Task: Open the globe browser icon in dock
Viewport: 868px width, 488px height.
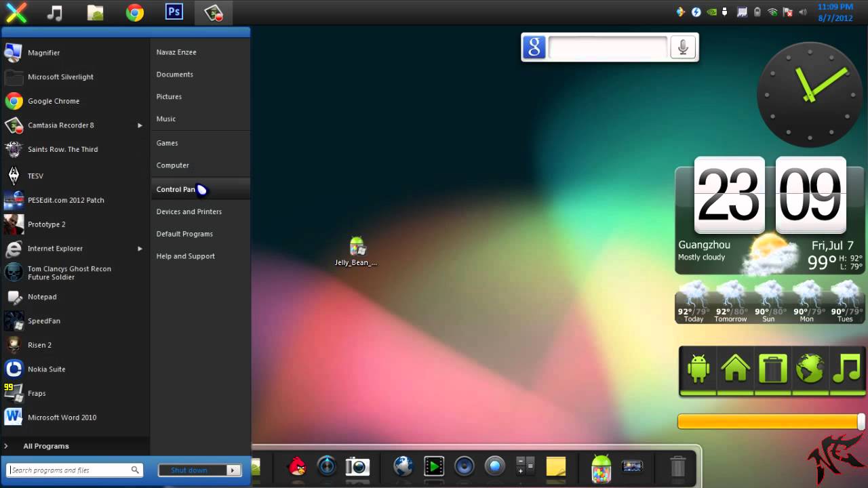Action: point(403,466)
